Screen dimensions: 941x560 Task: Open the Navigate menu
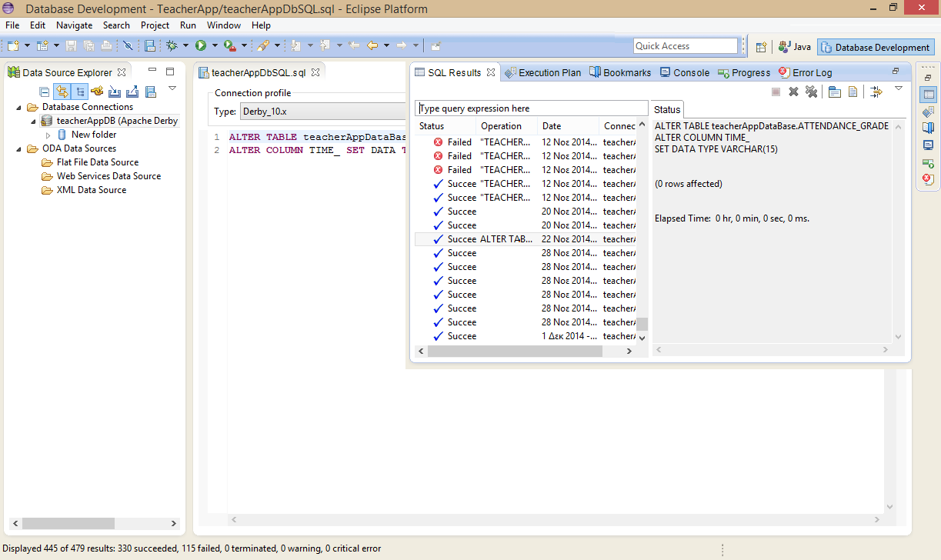(x=75, y=25)
